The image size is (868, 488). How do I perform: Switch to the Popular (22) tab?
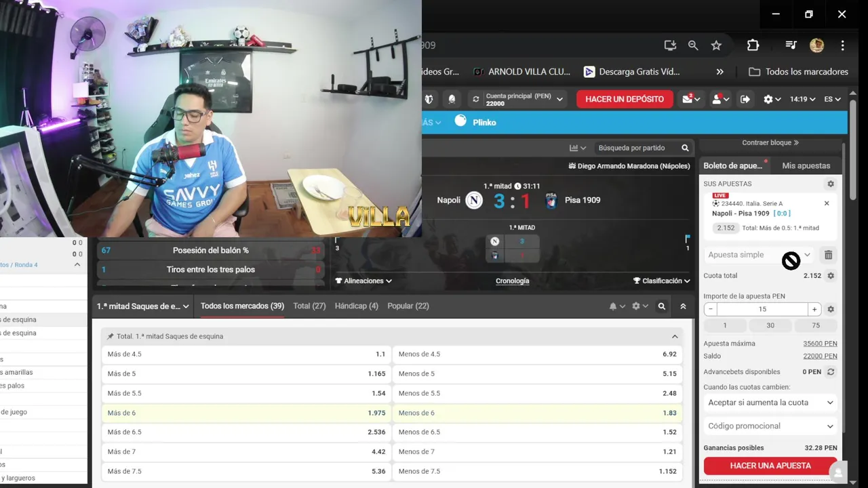click(x=408, y=306)
